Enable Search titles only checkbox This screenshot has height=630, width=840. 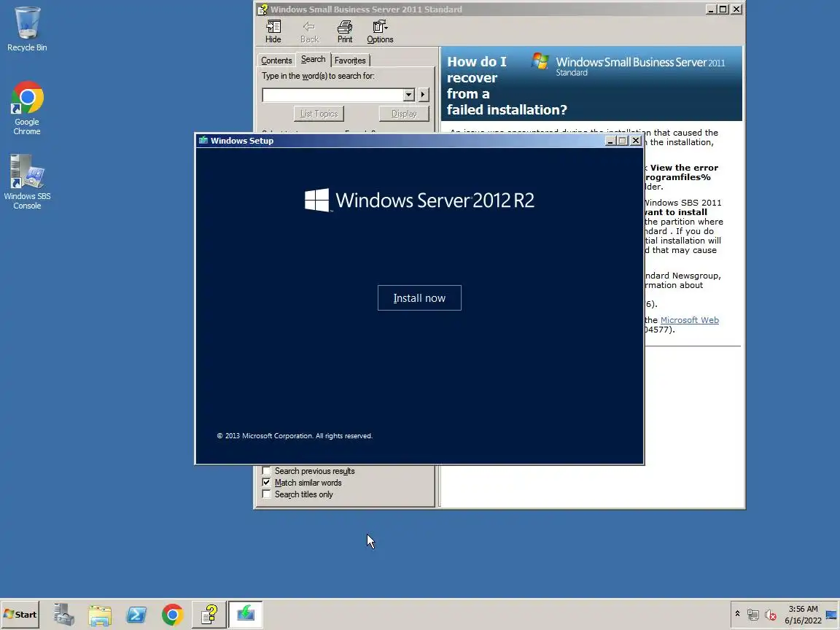(266, 494)
